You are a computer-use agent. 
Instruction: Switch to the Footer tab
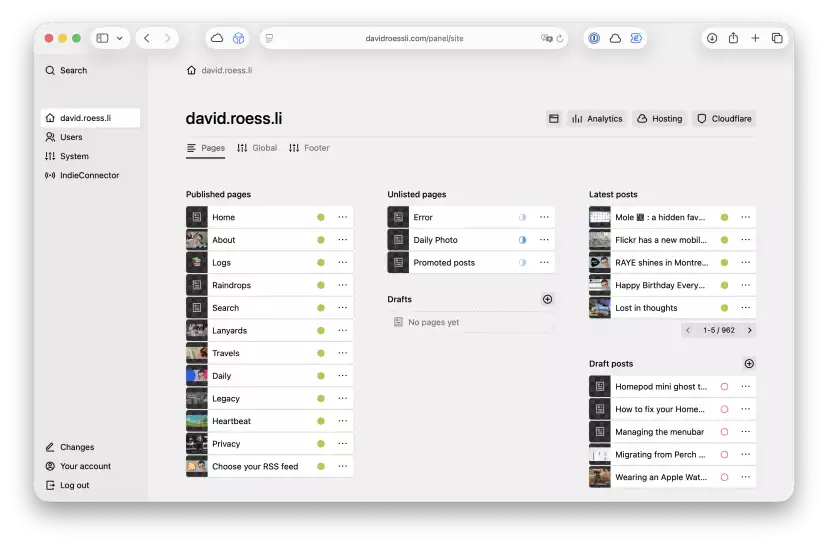309,148
